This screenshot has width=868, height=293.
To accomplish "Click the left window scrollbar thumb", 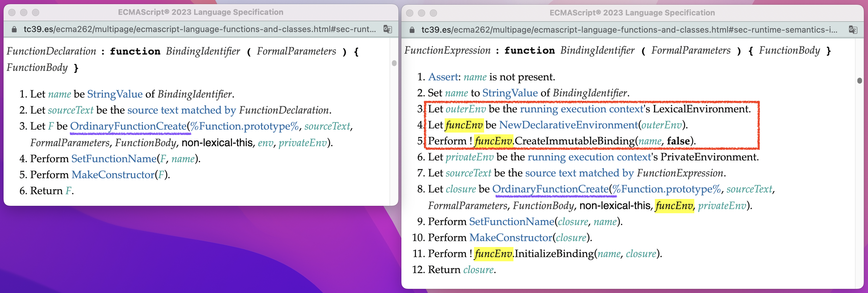I will pyautogui.click(x=394, y=63).
